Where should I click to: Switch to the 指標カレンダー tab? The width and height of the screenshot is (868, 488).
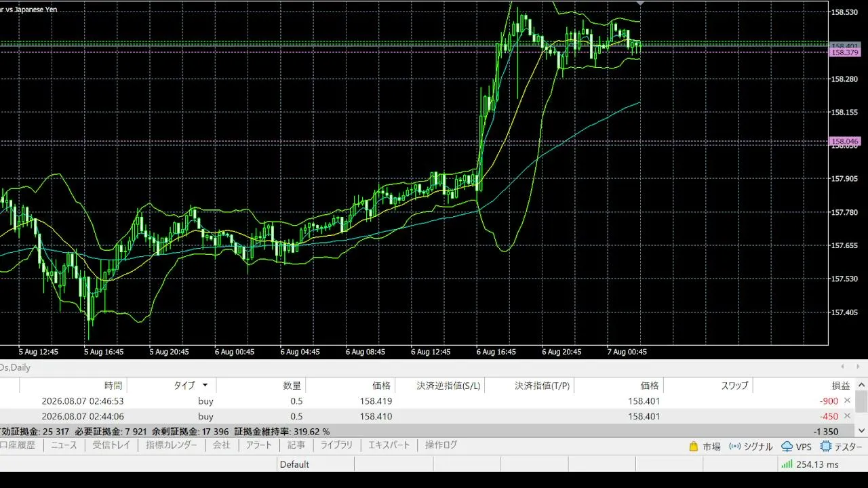(172, 445)
